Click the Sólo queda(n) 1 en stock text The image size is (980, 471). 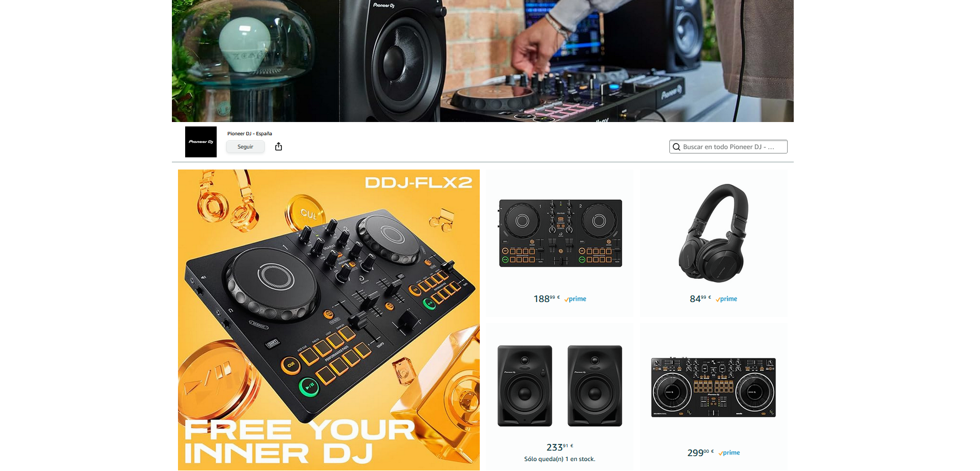[560, 459]
